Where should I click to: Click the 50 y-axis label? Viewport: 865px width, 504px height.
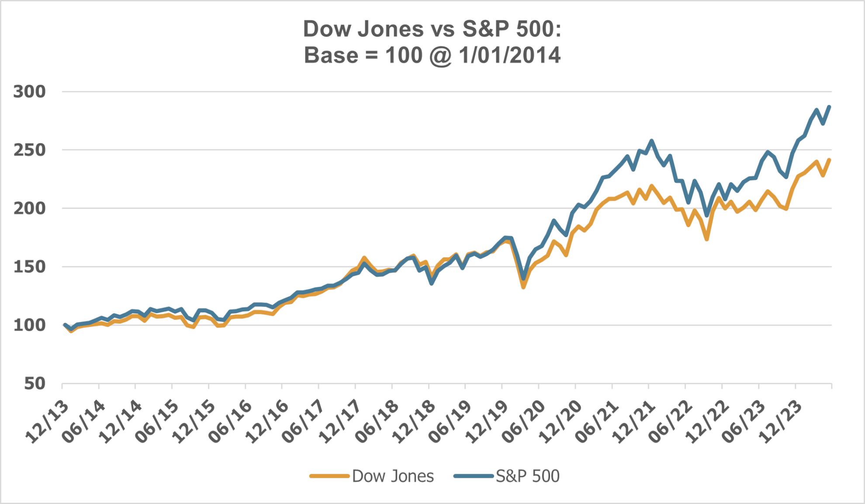pos(35,383)
